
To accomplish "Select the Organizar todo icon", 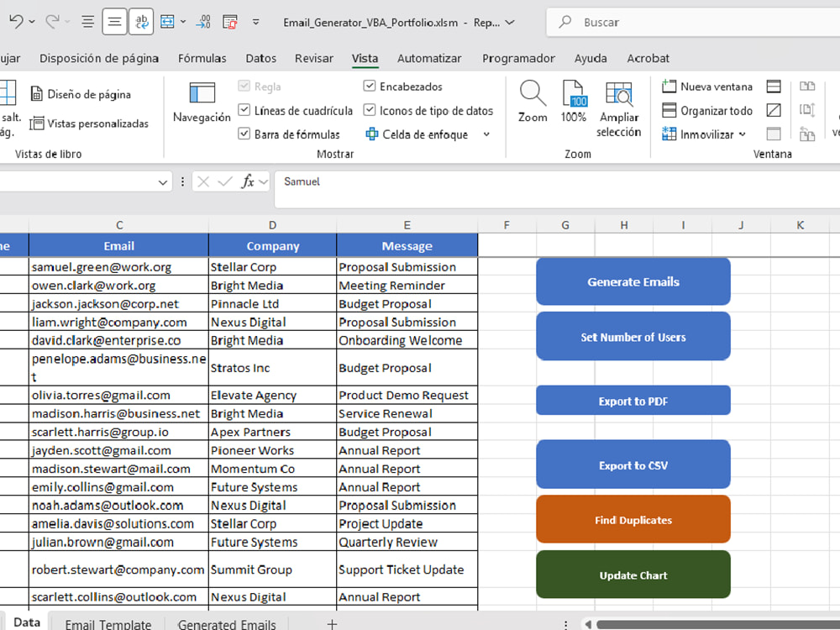I will (x=669, y=110).
